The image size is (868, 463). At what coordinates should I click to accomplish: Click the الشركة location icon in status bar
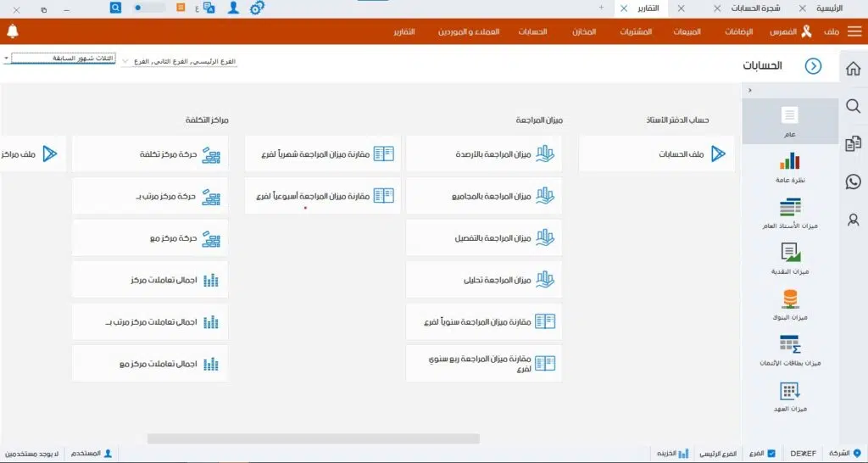[x=857, y=453]
